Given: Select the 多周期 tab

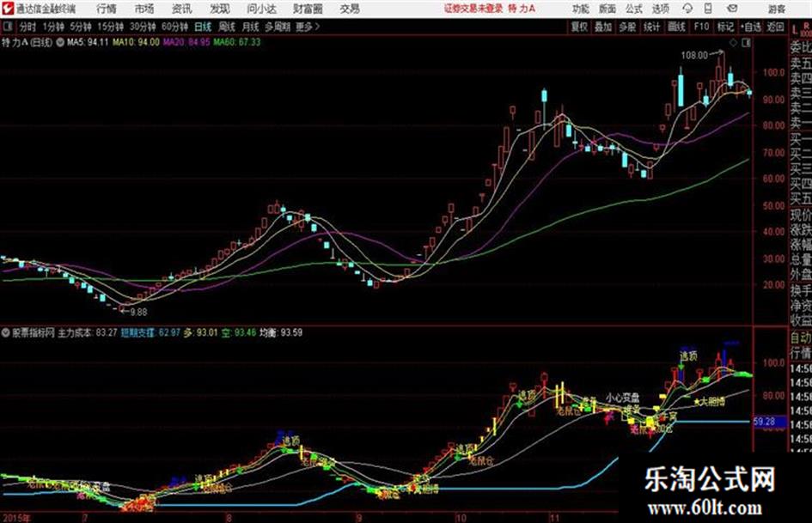Looking at the screenshot, I should click(x=278, y=27).
